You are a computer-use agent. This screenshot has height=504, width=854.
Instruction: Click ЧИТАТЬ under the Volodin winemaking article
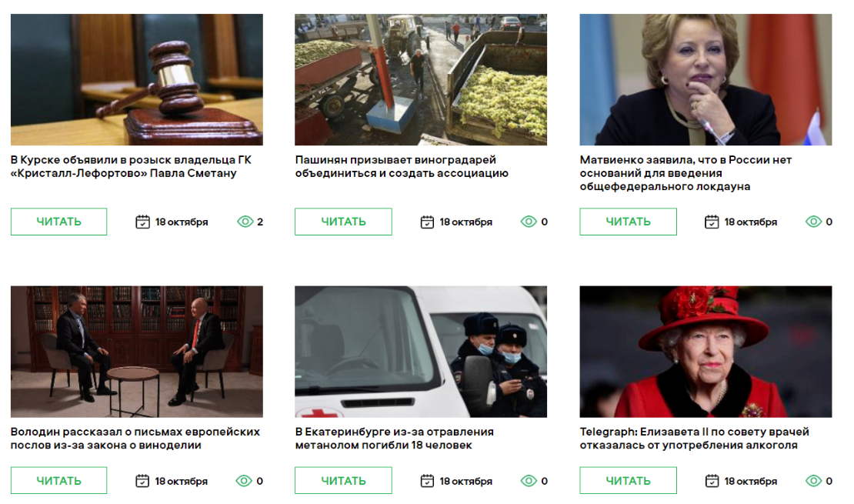[x=58, y=481]
